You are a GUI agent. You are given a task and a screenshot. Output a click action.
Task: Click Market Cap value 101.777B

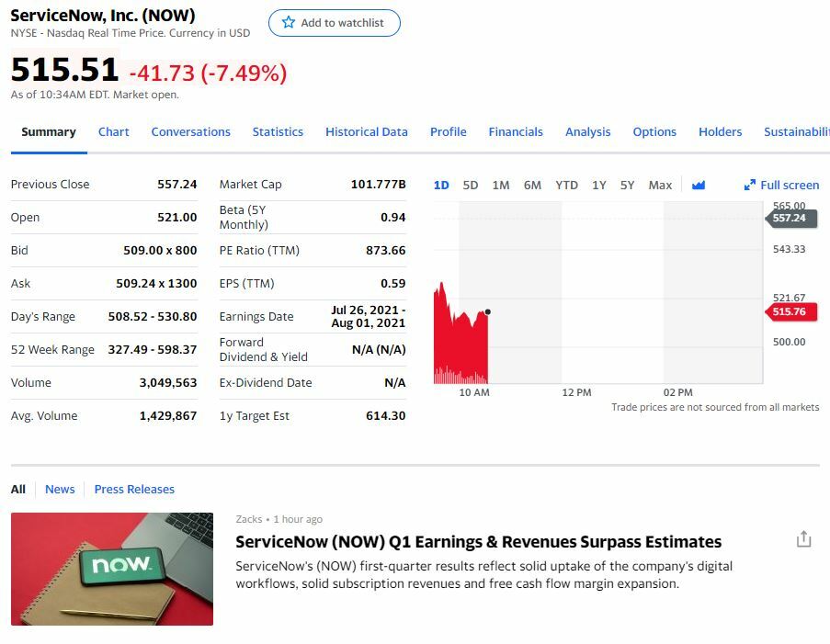tap(378, 184)
